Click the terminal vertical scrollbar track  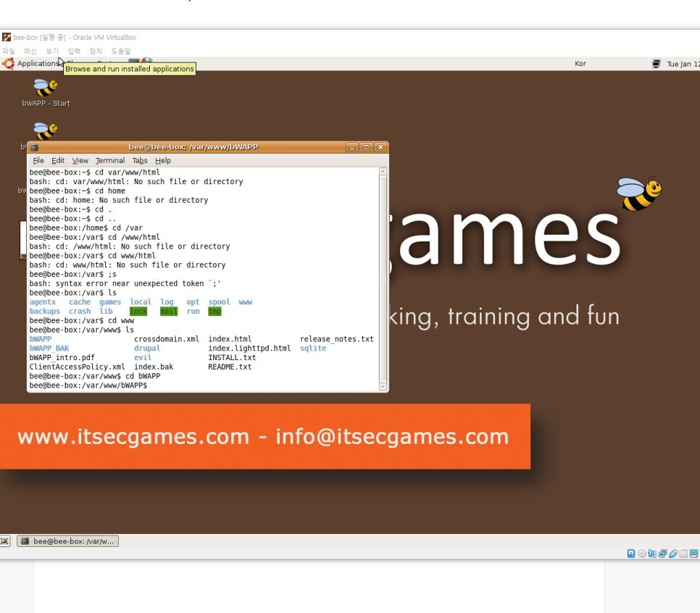(x=383, y=279)
